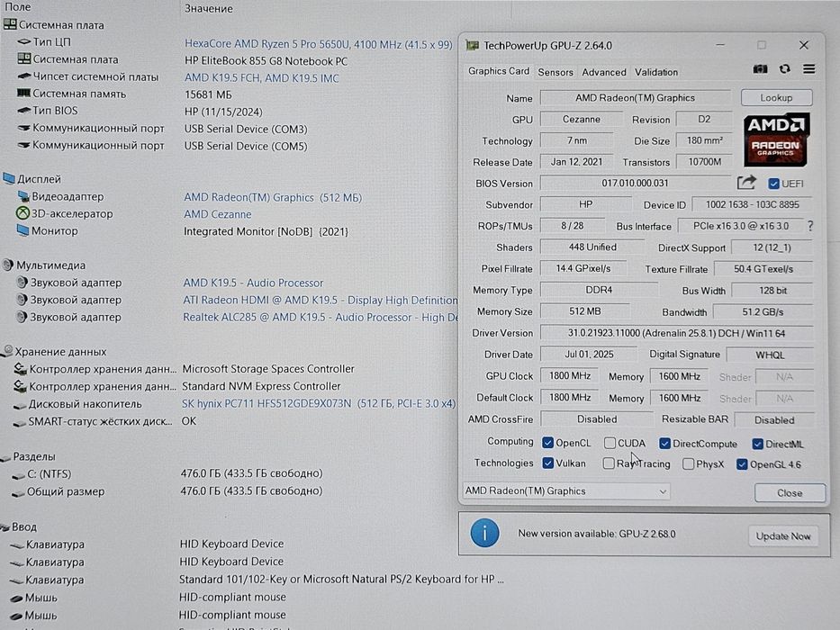Click the Standard NVM Express Controller value
The image size is (840, 630).
point(261,386)
